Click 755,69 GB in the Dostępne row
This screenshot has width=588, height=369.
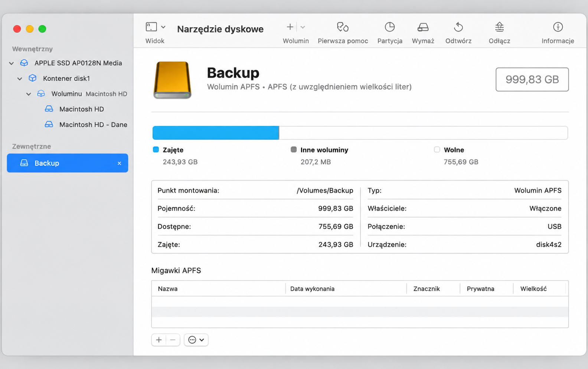click(336, 226)
